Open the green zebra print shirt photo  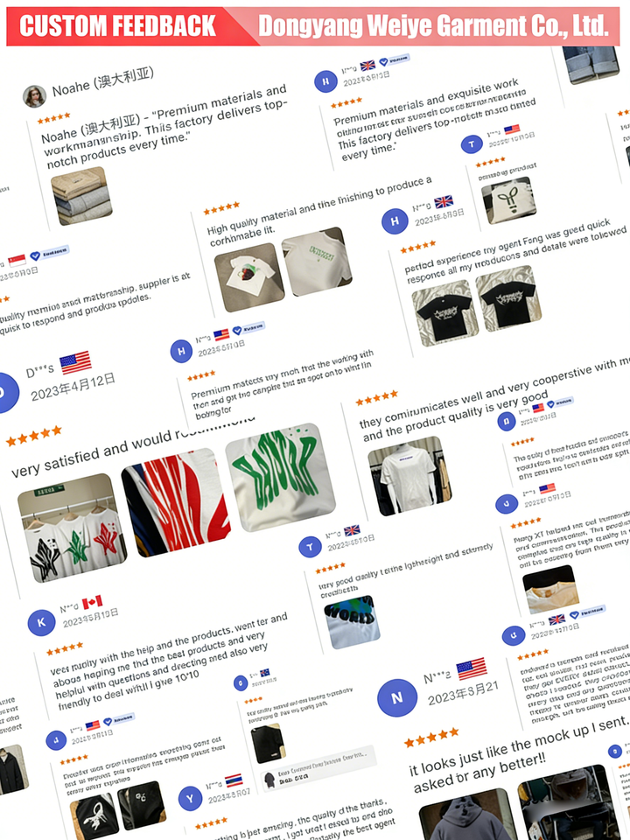280,478
